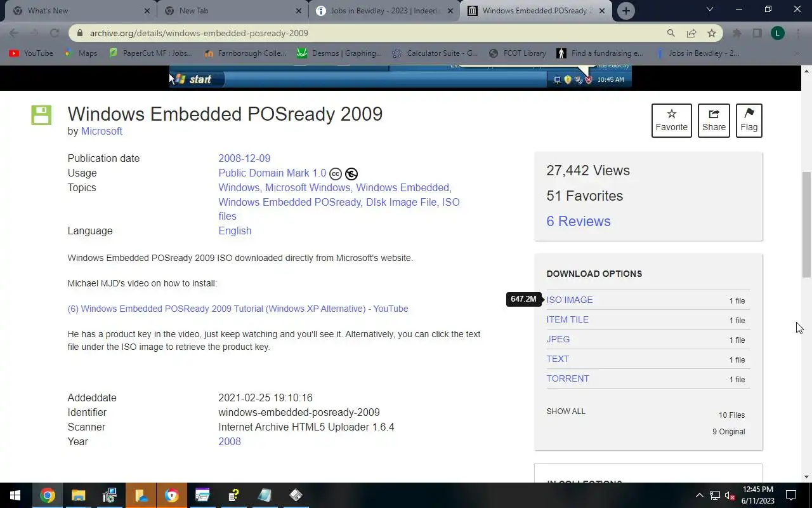Reload the page in Chrome
This screenshot has width=812, height=508.
pos(55,33)
